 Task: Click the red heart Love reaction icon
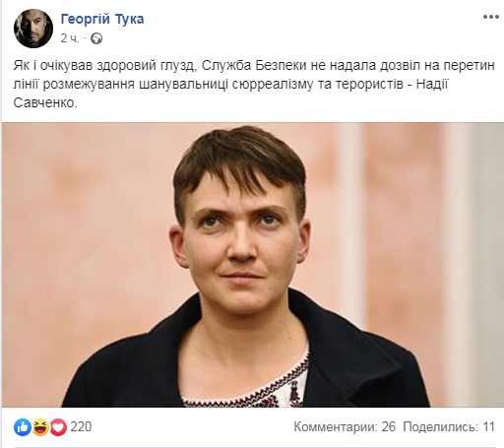58,427
